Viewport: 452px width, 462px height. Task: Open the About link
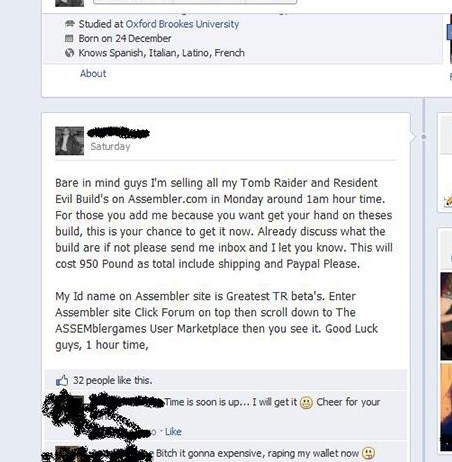tap(93, 73)
